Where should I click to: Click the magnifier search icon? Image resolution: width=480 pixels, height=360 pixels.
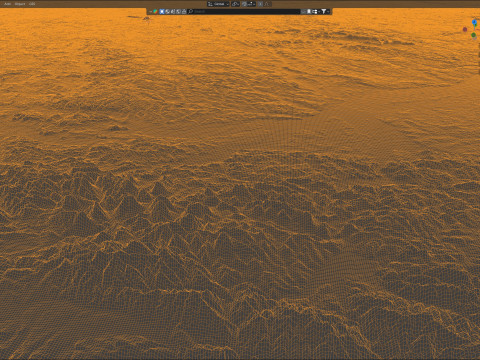click(191, 12)
